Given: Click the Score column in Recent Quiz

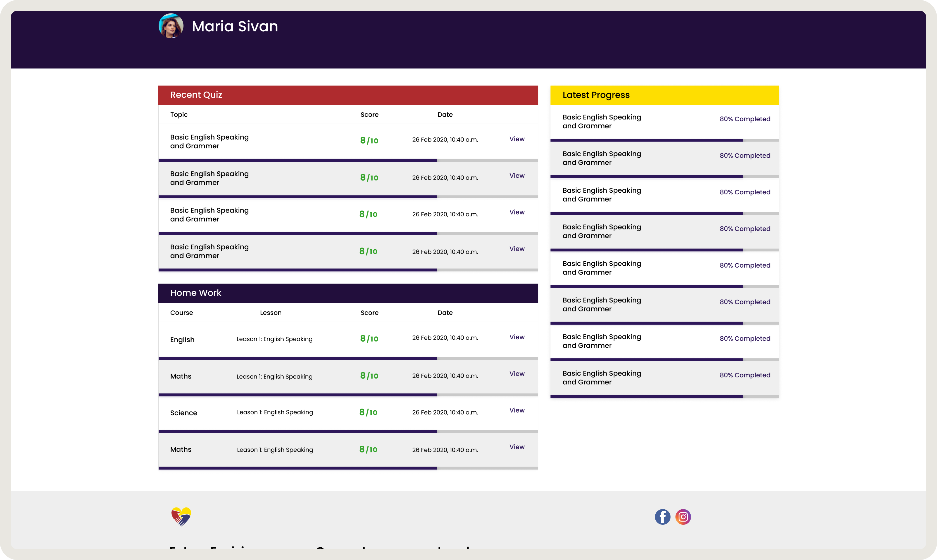Looking at the screenshot, I should pos(369,114).
